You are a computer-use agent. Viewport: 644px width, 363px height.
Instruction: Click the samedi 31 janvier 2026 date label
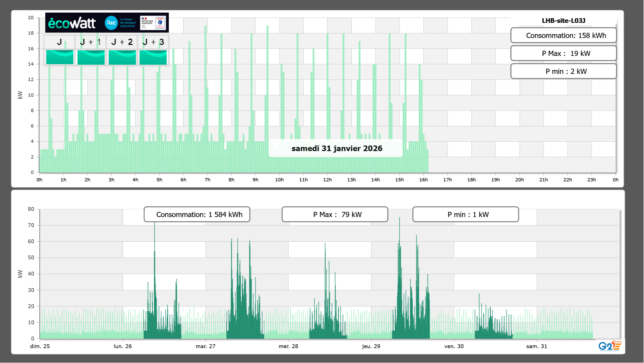(x=336, y=149)
